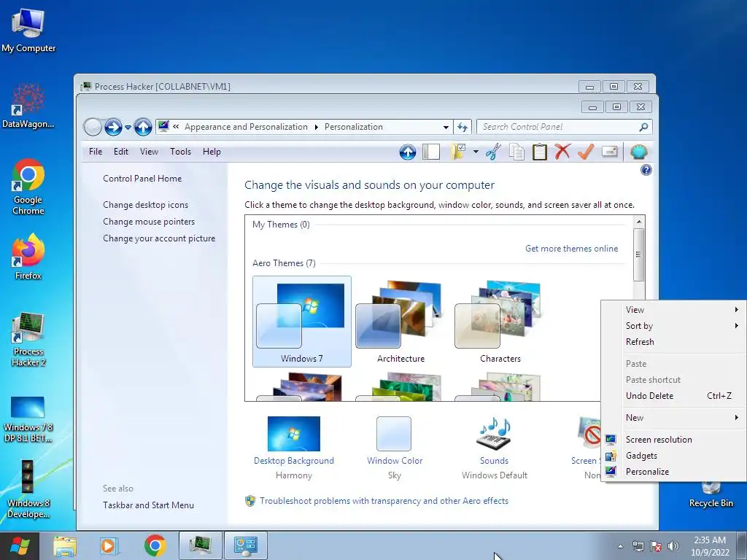This screenshot has height=560, width=747.
Task: Show hidden icons tray arrow
Action: pyautogui.click(x=620, y=546)
